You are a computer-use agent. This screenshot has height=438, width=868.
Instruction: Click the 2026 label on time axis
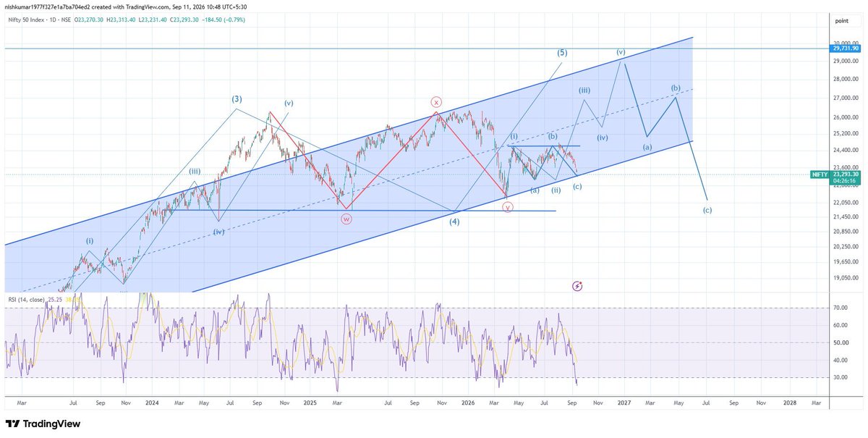click(x=467, y=401)
